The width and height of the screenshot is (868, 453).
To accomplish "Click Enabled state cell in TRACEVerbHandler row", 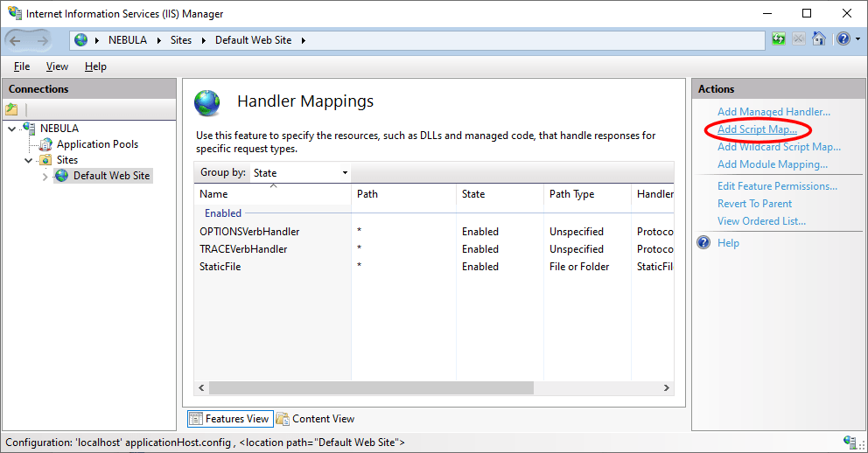I will tap(480, 249).
